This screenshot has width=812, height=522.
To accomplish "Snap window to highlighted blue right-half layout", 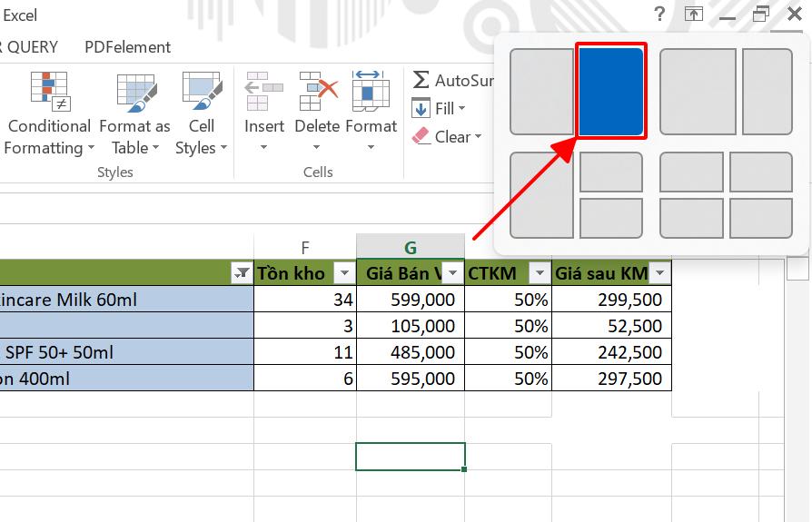I will (x=611, y=92).
